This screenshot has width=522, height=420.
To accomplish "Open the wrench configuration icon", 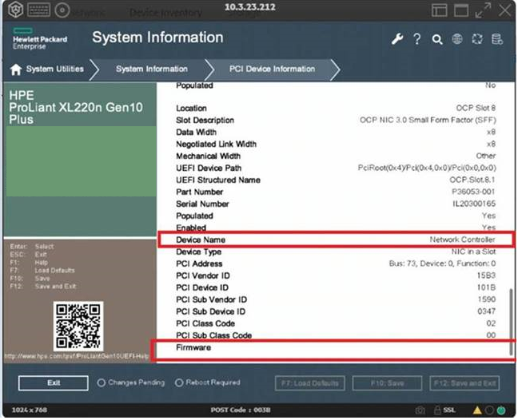I will pyautogui.click(x=397, y=39).
